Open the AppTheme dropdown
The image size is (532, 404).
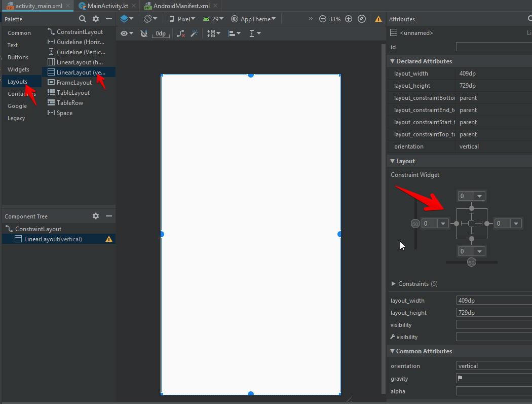pyautogui.click(x=254, y=19)
